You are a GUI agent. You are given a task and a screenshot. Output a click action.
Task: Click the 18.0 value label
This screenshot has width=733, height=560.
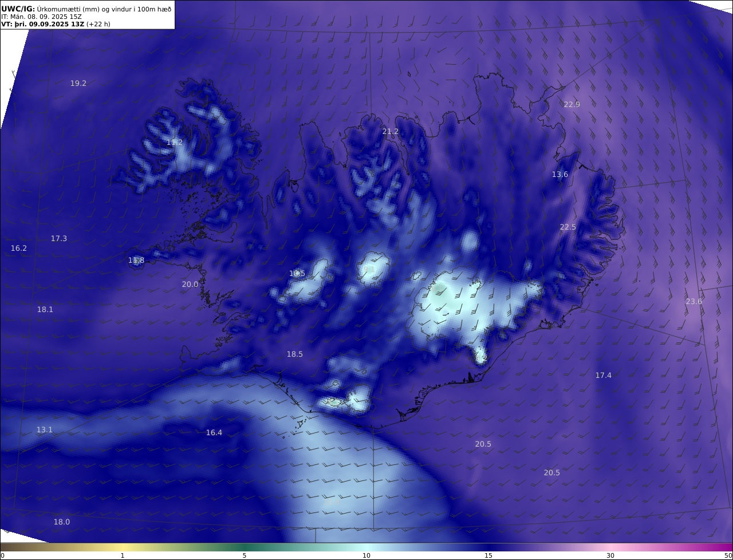point(62,522)
